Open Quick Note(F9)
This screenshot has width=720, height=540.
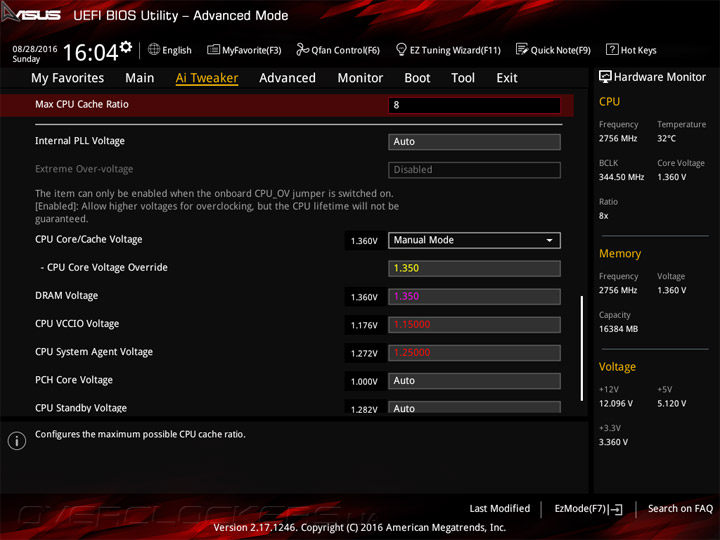[553, 50]
